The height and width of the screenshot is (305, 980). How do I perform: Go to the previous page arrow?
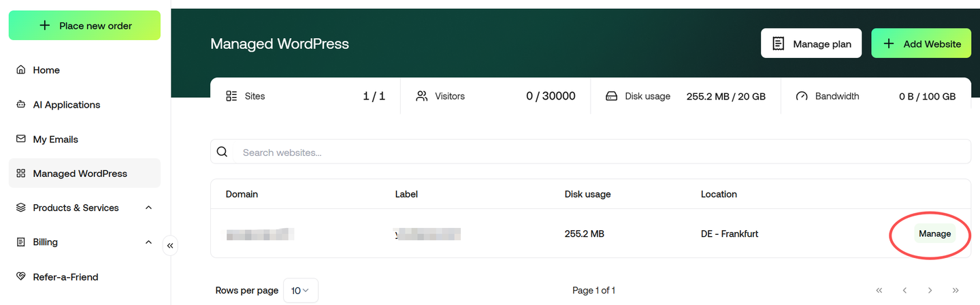[x=904, y=291]
